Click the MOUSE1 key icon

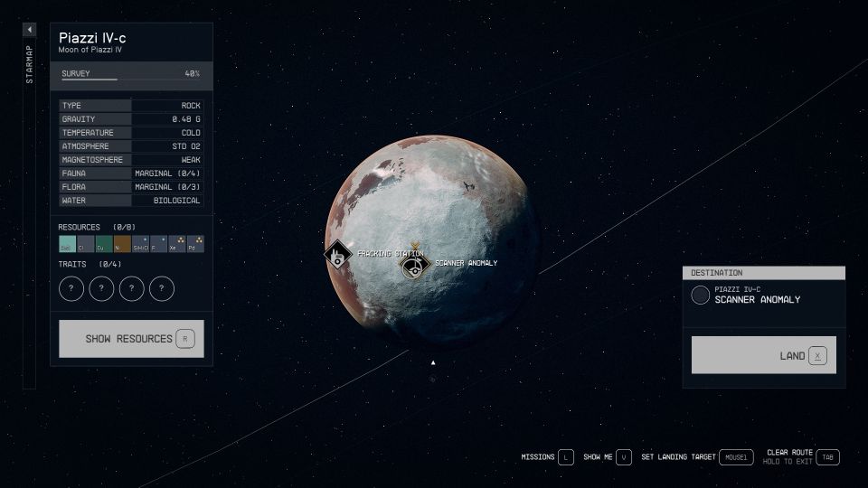pyautogui.click(x=736, y=457)
